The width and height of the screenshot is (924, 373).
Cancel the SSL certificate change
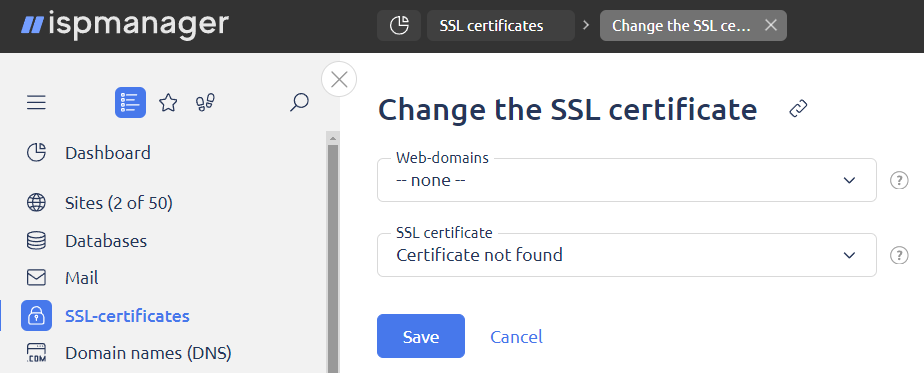pyautogui.click(x=516, y=336)
